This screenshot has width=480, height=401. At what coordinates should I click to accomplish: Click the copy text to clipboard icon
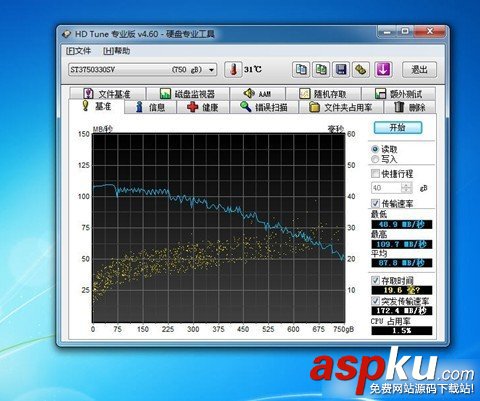pos(301,70)
